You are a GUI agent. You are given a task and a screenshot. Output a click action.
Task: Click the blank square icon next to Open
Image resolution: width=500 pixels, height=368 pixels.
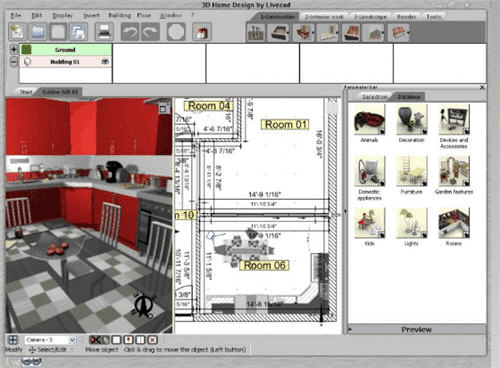point(58,32)
